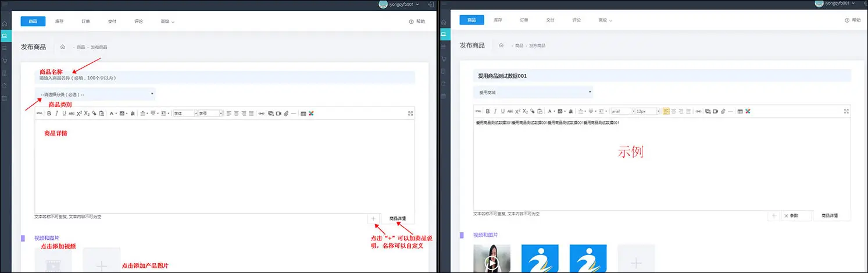Viewport: 868px width, 273px height.
Task: Click the product video thumbnail with play button
Action: [492, 258]
